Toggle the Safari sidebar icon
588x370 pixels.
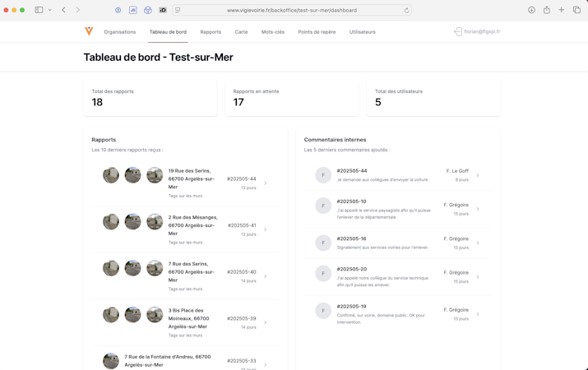click(x=39, y=10)
